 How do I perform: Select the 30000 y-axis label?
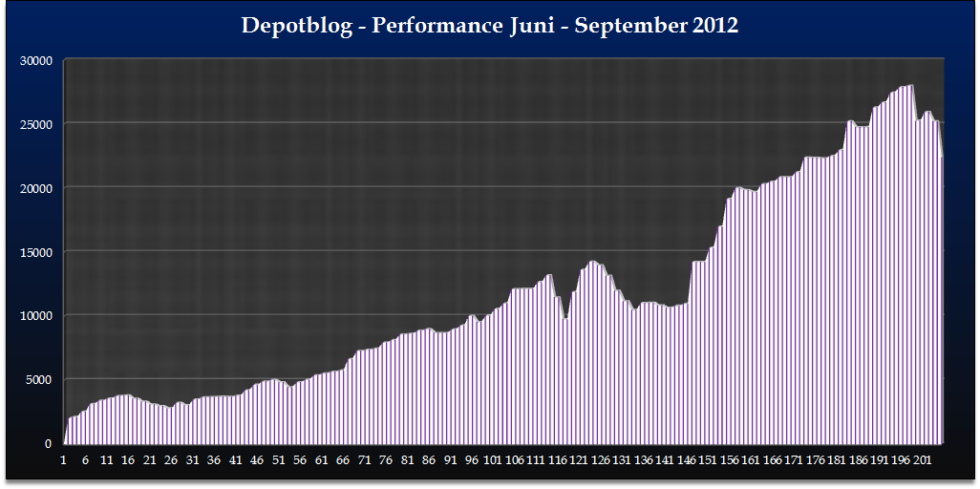click(x=36, y=60)
